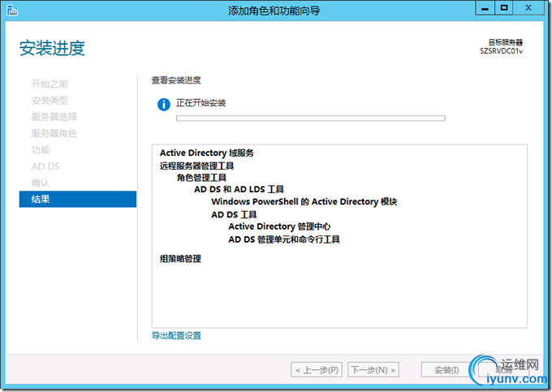The height and width of the screenshot is (392, 552).
Task: Select the 确认 step
Action: [x=41, y=183]
